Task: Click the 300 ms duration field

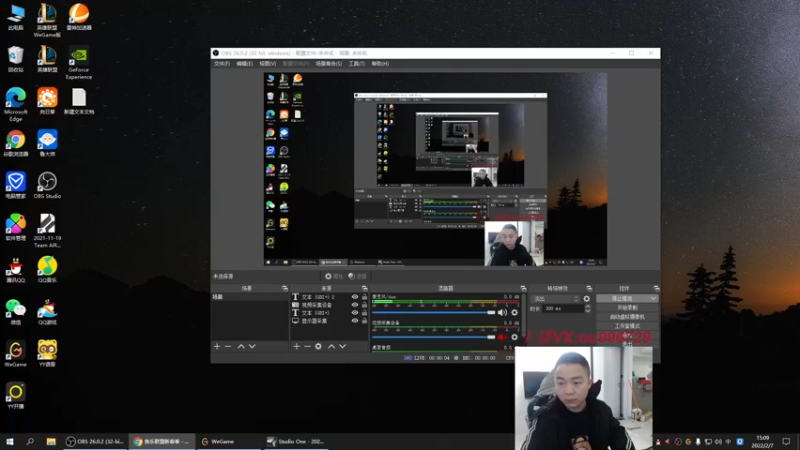Action: pyautogui.click(x=563, y=309)
